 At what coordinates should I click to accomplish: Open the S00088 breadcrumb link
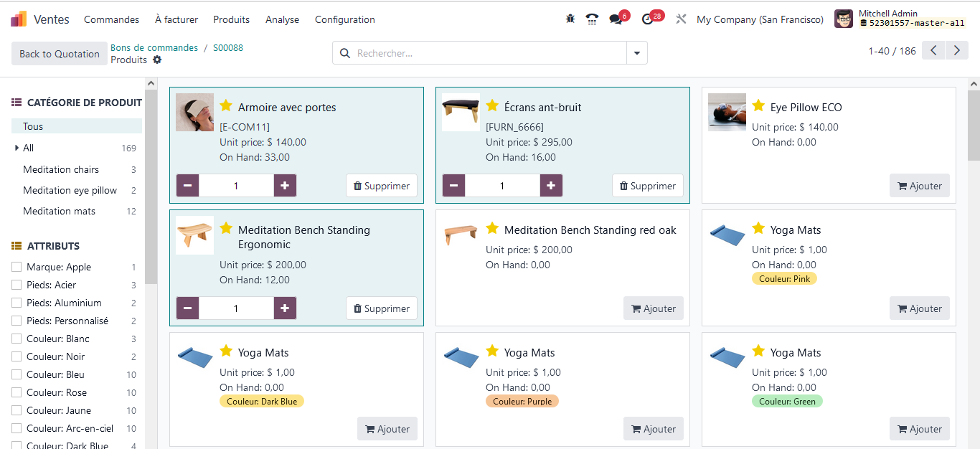coord(228,47)
